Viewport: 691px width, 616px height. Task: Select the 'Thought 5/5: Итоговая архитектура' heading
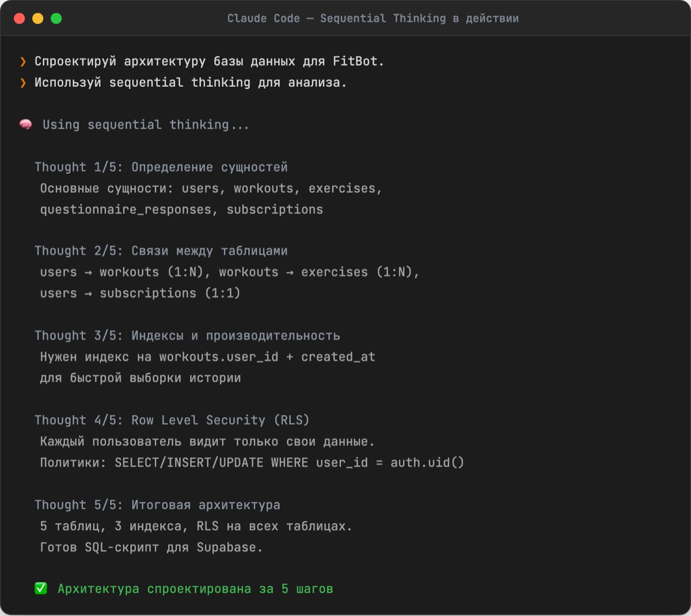pyautogui.click(x=157, y=505)
